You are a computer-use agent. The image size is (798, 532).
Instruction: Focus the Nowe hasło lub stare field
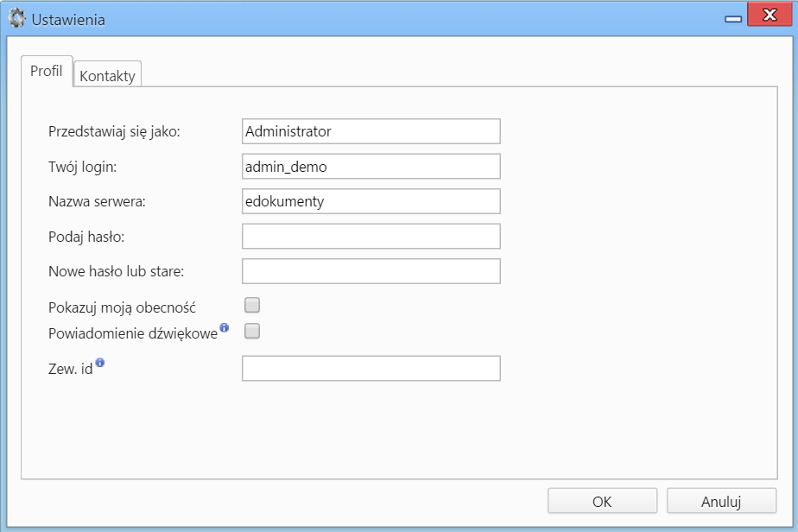click(371, 271)
